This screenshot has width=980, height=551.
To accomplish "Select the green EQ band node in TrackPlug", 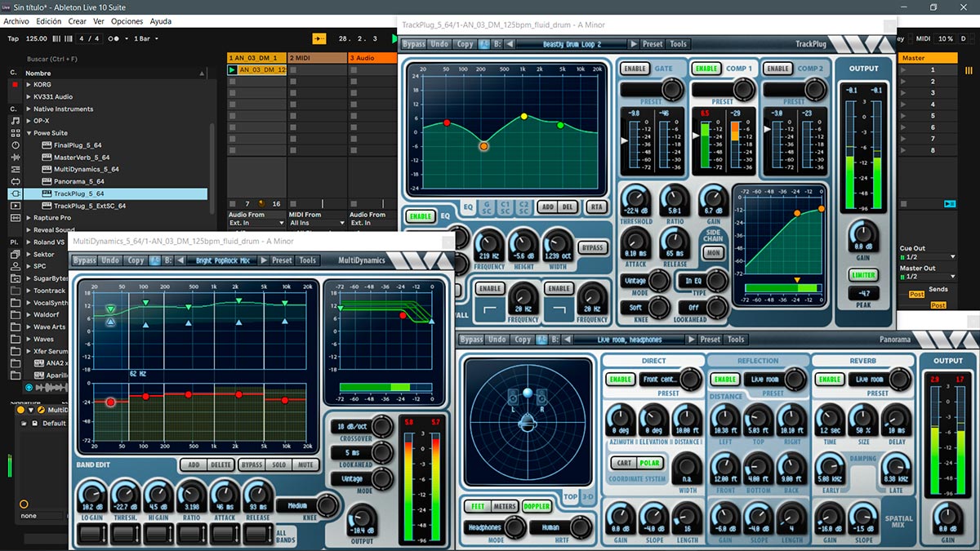I will 560,125.
